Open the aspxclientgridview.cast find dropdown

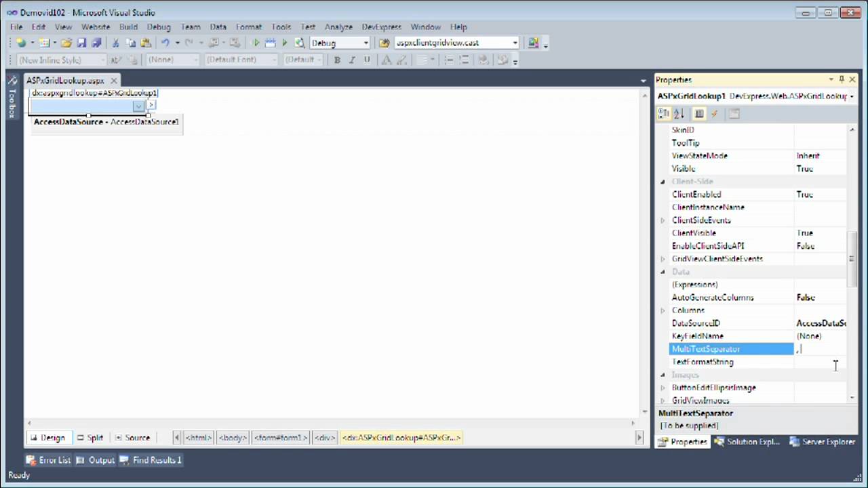[x=515, y=43]
